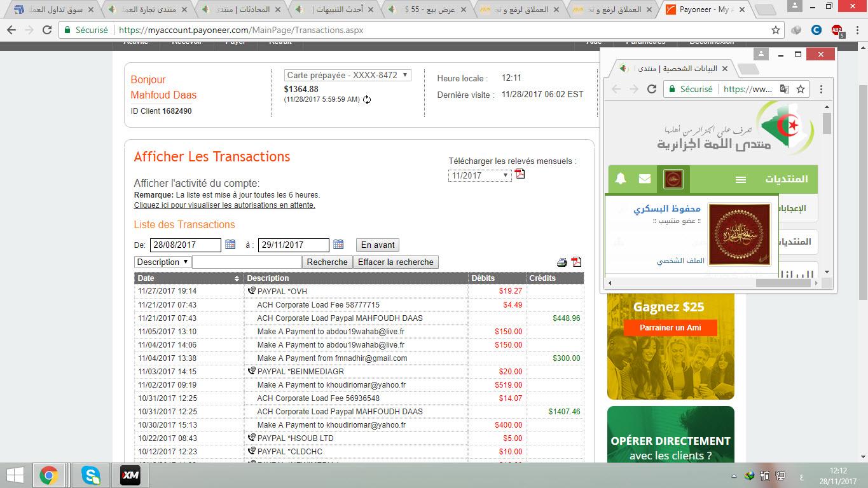
Task: Open the end date calendar picker
Action: pyautogui.click(x=338, y=245)
